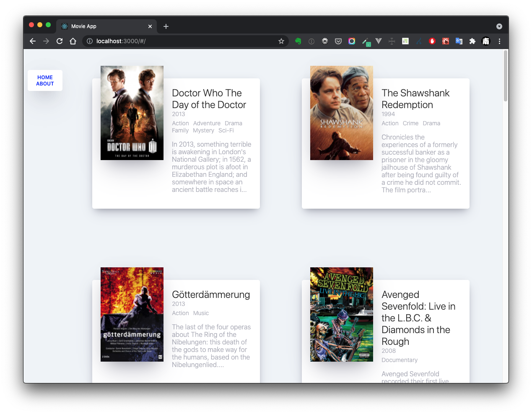Open Chrome's three-dot menu
The width and height of the screenshot is (532, 414).
pos(499,41)
